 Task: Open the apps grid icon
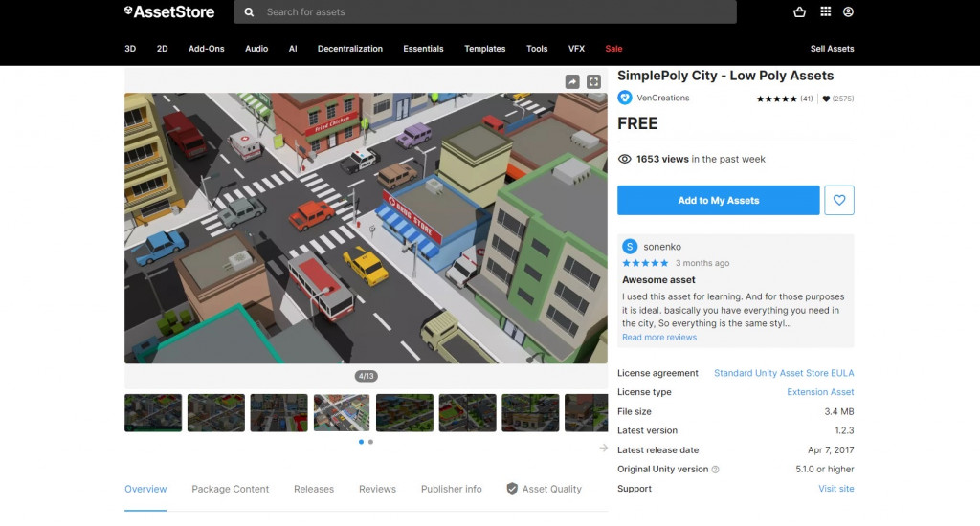point(826,11)
